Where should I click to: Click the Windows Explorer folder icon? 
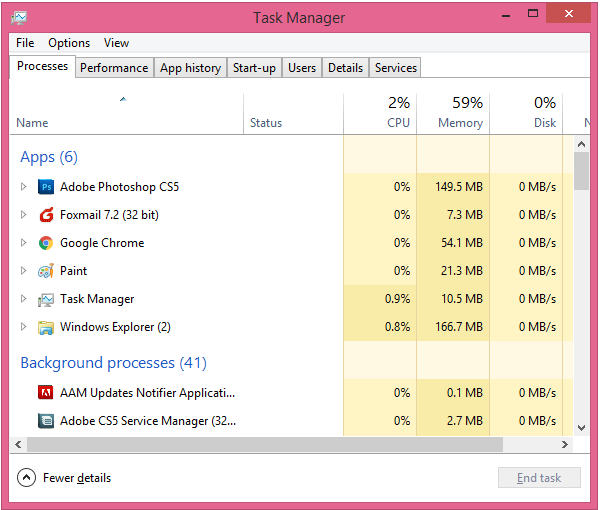click(x=46, y=328)
